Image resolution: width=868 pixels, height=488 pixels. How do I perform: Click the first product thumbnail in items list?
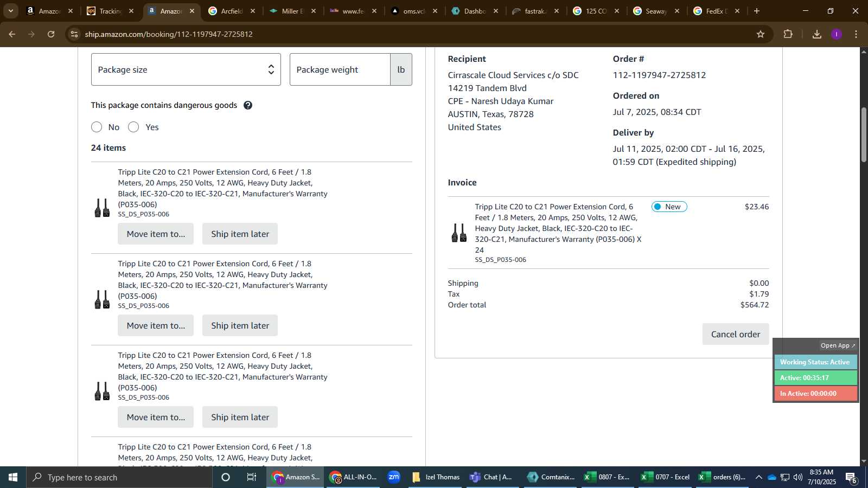(x=102, y=208)
